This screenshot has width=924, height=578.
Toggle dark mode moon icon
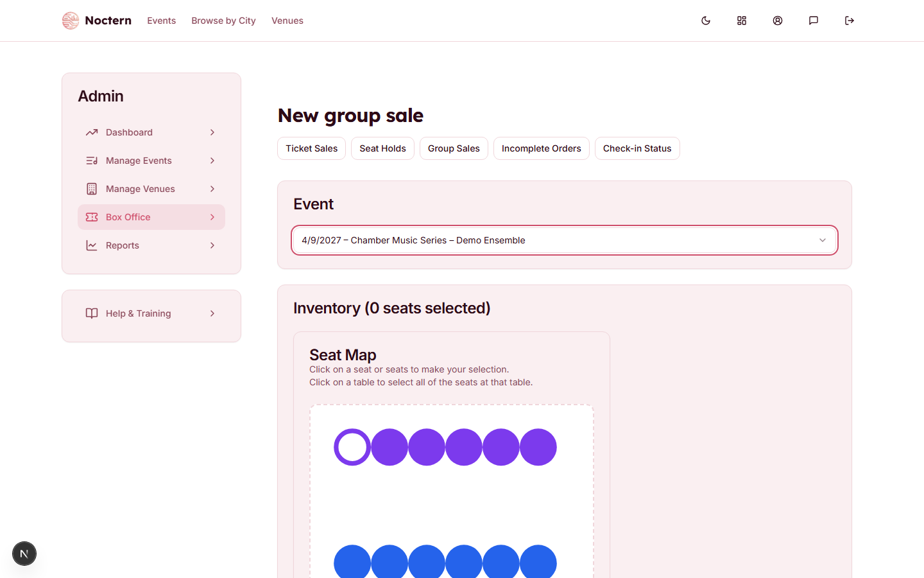pyautogui.click(x=706, y=21)
